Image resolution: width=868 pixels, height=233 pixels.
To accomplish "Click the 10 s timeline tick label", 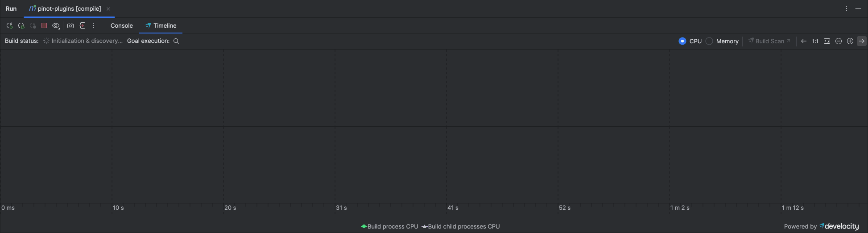I will coord(118,208).
